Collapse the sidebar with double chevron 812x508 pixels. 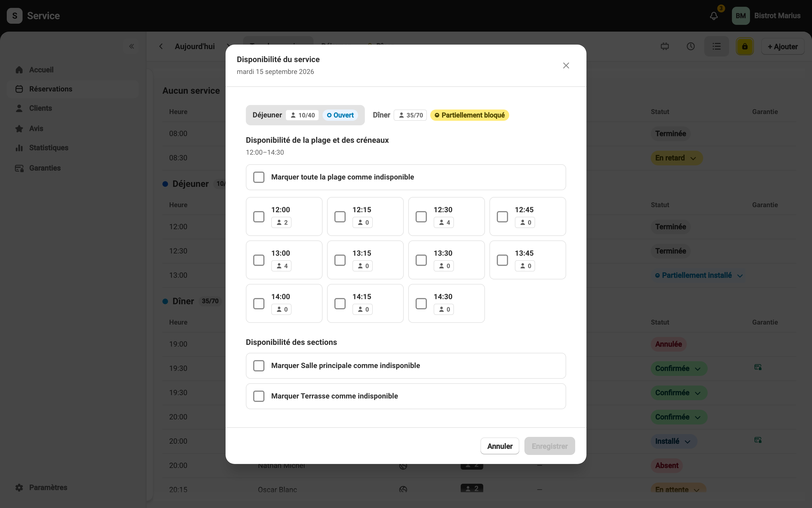[x=132, y=46]
